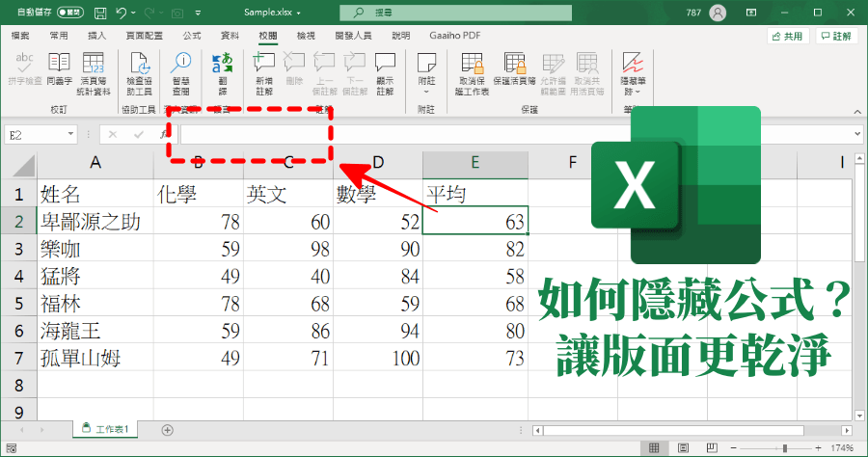
Task: Click zoom out minus button
Action: [734, 447]
